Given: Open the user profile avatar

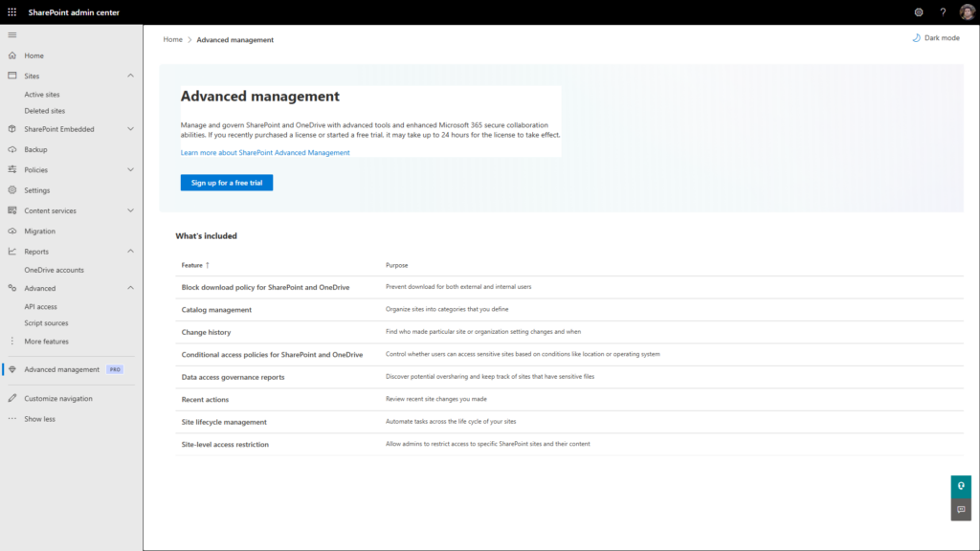Looking at the screenshot, I should pyautogui.click(x=967, y=11).
